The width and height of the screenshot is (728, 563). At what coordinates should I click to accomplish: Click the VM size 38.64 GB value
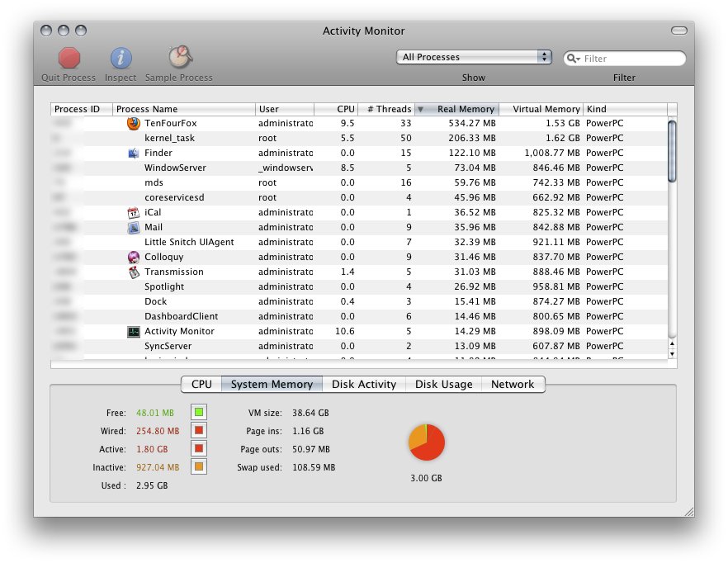(x=310, y=413)
